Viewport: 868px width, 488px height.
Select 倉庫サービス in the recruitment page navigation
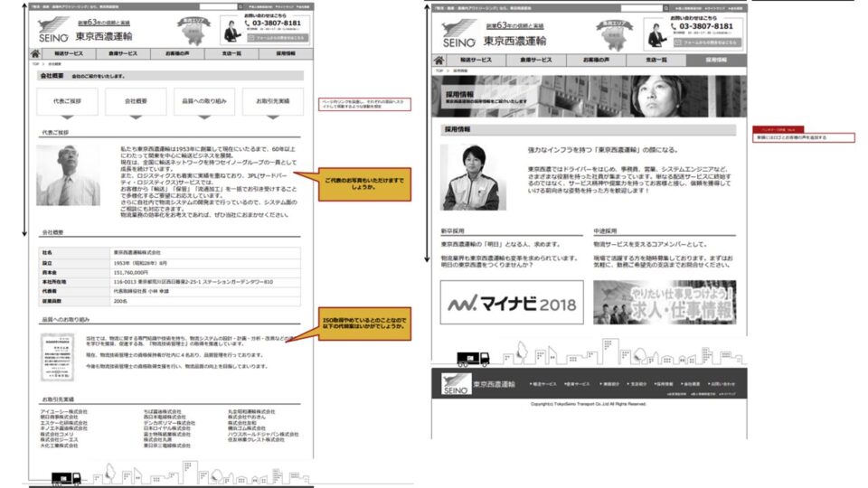coord(536,60)
